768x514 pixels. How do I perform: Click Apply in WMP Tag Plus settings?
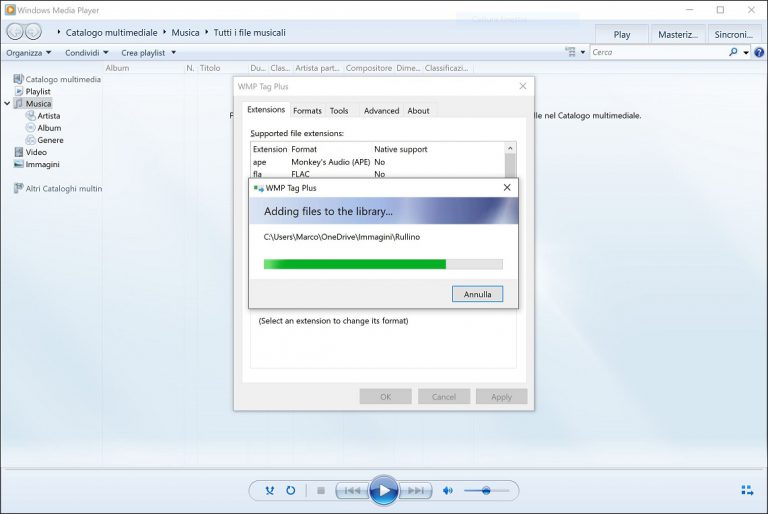(502, 397)
